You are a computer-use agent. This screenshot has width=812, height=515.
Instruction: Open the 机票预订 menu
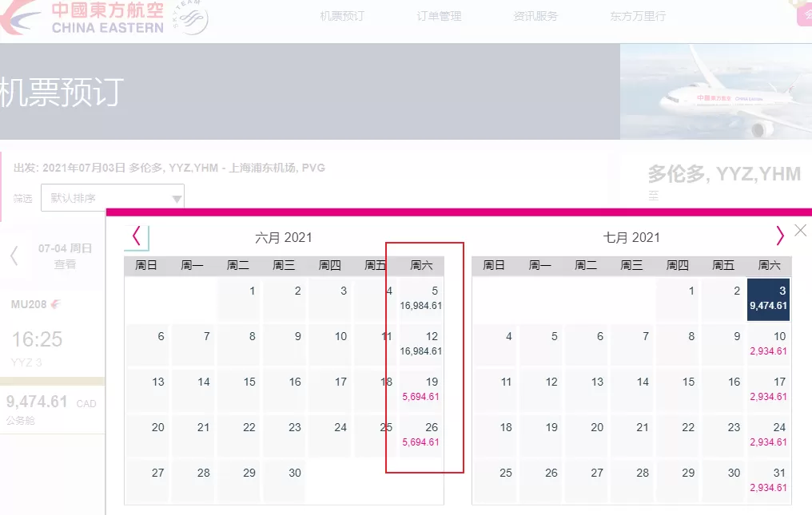[342, 16]
